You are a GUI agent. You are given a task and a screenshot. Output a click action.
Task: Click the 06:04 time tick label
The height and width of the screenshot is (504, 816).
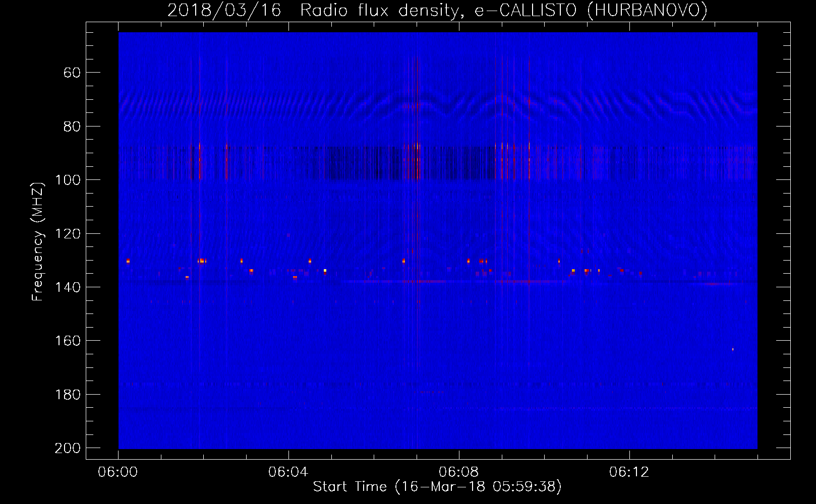(x=288, y=472)
